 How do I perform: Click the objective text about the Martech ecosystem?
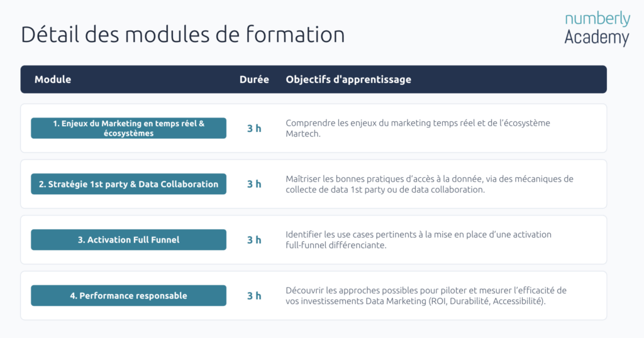(418, 128)
